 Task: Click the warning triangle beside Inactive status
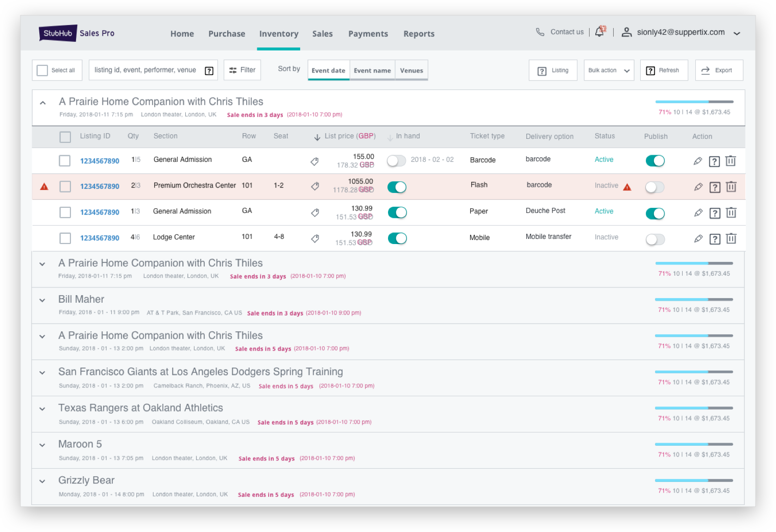[x=627, y=187]
